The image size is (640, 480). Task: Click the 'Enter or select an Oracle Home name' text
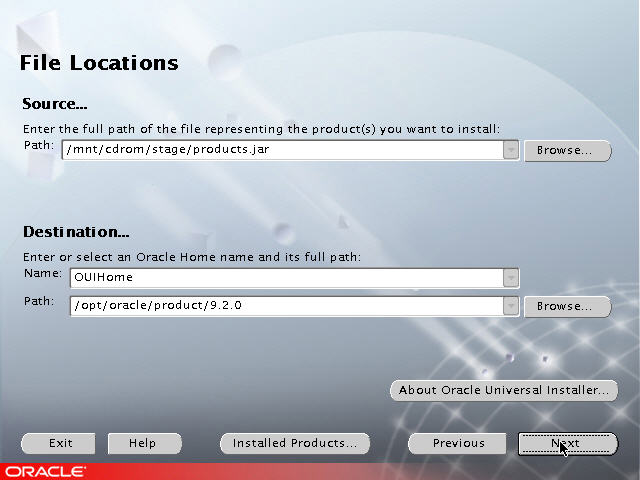coord(192,257)
